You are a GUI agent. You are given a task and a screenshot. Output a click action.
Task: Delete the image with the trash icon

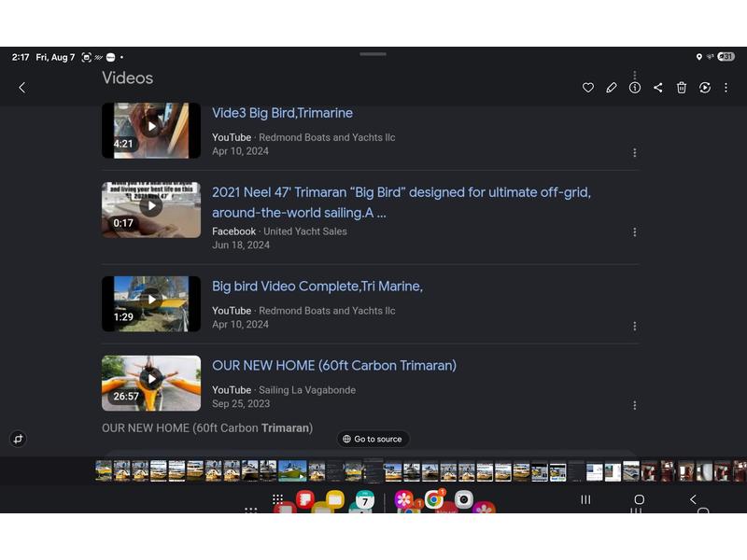coord(682,88)
